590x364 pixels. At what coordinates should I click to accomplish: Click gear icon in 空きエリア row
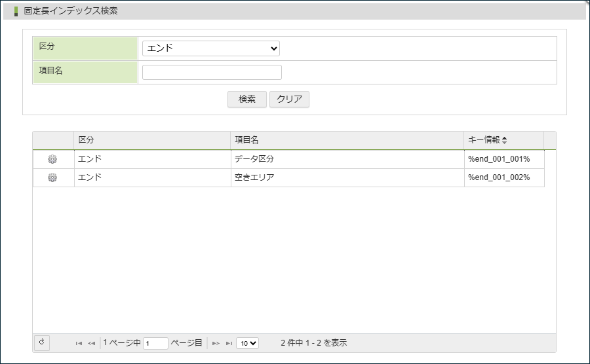(x=53, y=177)
